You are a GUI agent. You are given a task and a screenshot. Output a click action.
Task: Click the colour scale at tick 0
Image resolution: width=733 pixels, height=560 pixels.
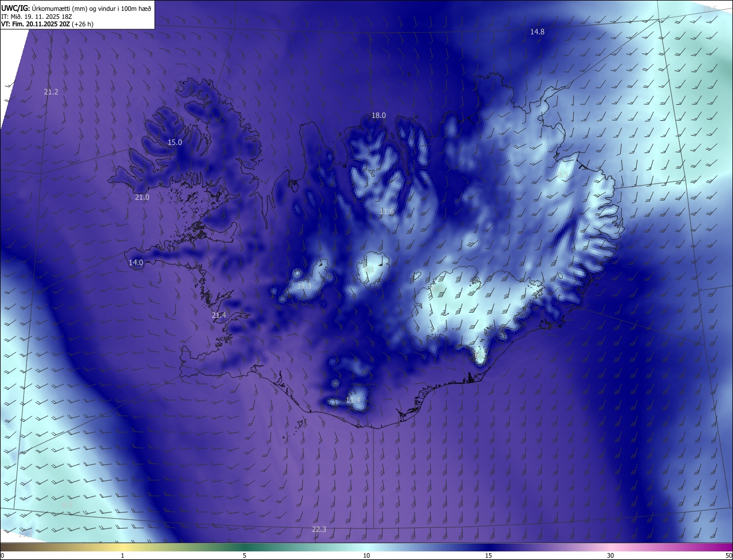pos(2,555)
